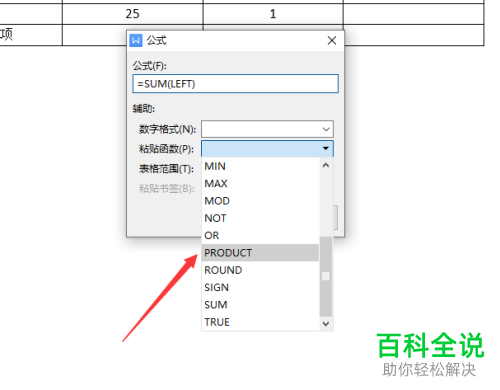500x390 pixels.
Task: Pick SUM from the function list
Action: (x=260, y=305)
